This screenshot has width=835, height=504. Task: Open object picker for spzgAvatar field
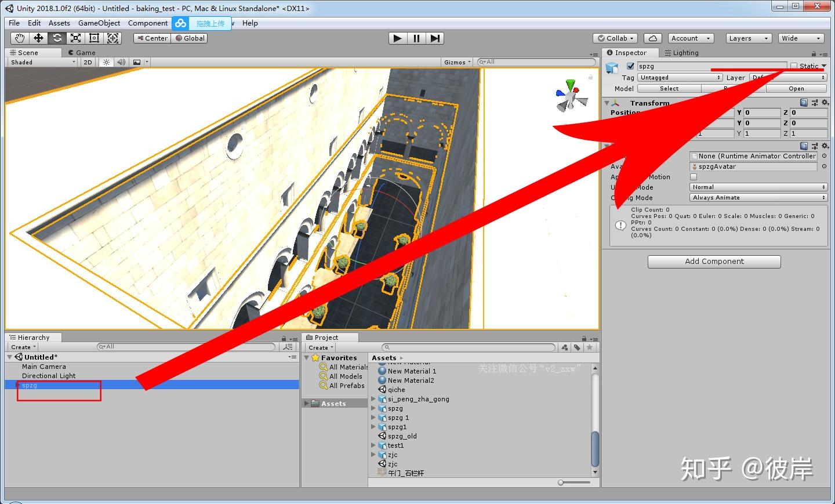(x=824, y=166)
